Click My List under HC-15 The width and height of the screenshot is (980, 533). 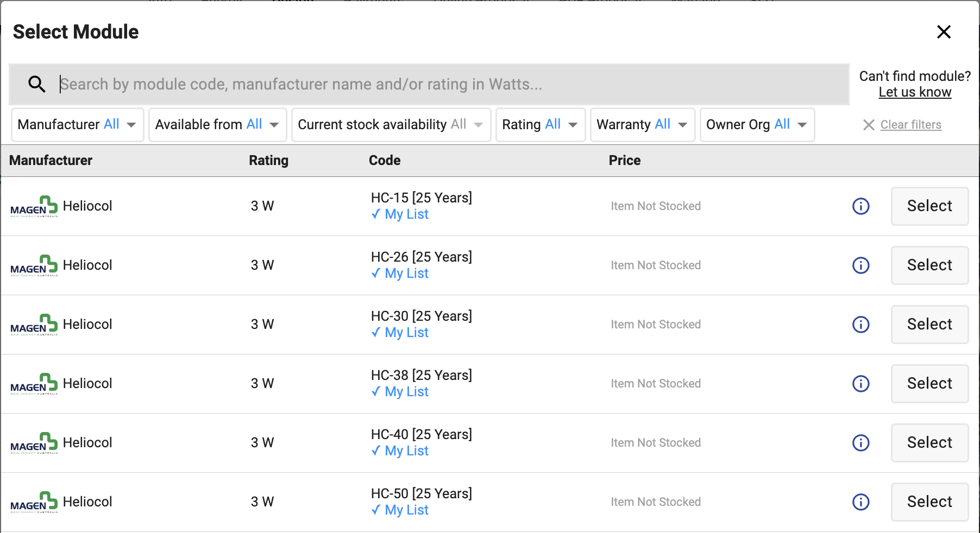coord(400,214)
